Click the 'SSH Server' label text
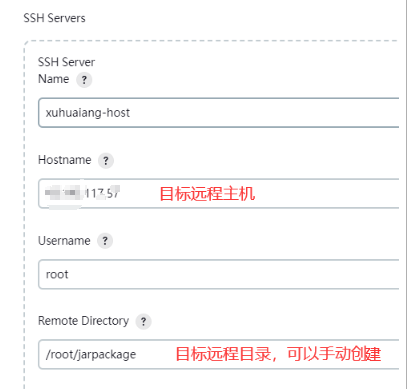This screenshot has width=407, height=389. [x=66, y=62]
